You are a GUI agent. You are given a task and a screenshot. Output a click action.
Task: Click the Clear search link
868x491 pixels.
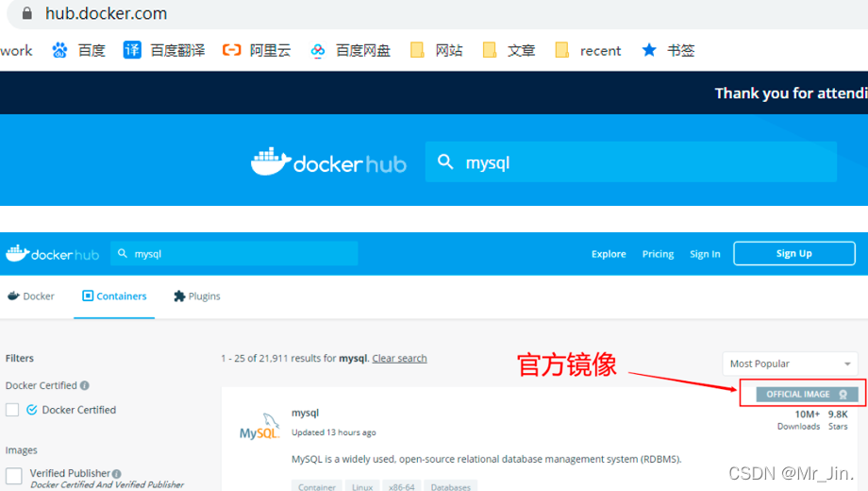click(399, 358)
